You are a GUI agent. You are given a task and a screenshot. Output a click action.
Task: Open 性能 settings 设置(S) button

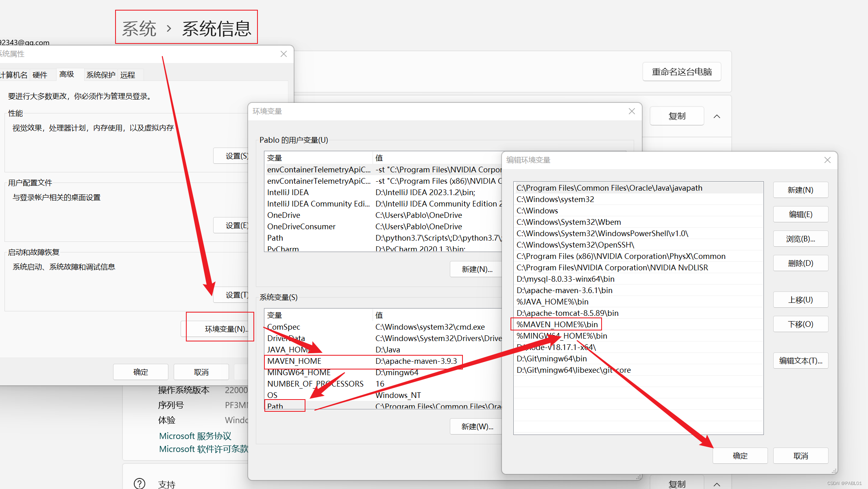[231, 156]
